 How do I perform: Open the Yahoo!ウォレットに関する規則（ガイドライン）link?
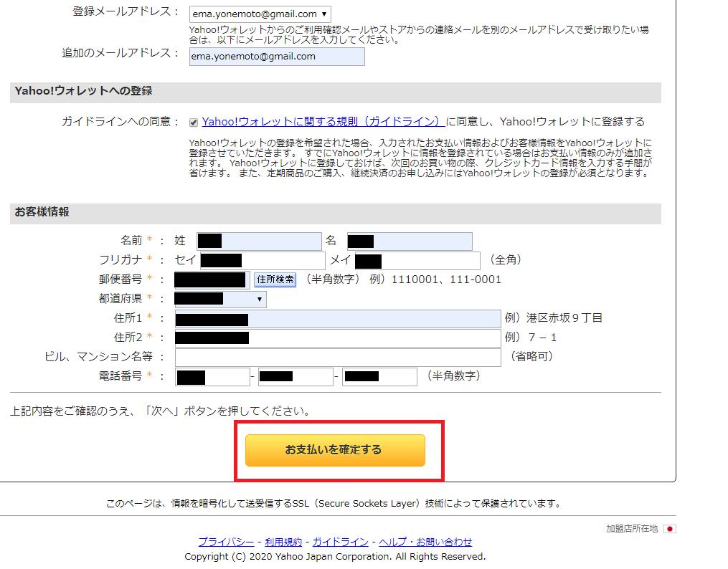(x=323, y=122)
